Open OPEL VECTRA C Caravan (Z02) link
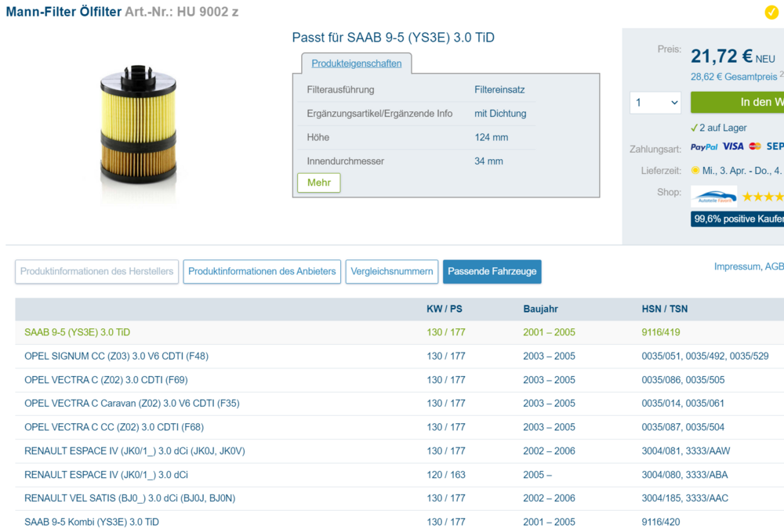 pos(132,404)
